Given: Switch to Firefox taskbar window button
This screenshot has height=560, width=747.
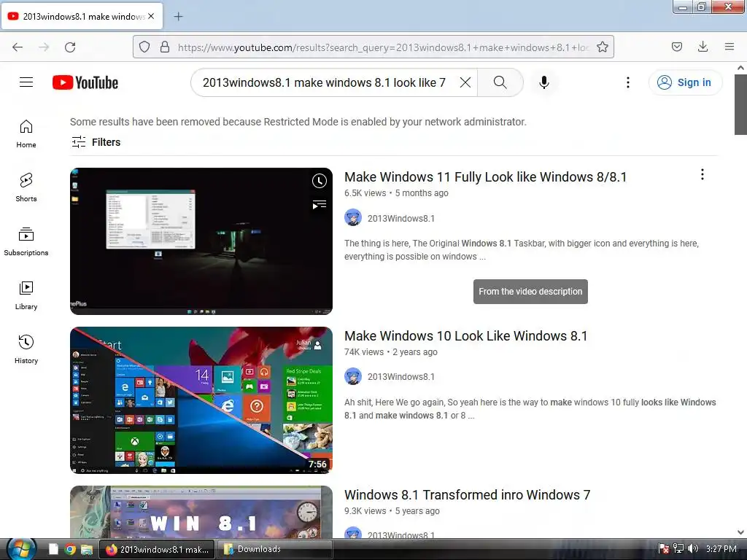Looking at the screenshot, I should pyautogui.click(x=158, y=549).
